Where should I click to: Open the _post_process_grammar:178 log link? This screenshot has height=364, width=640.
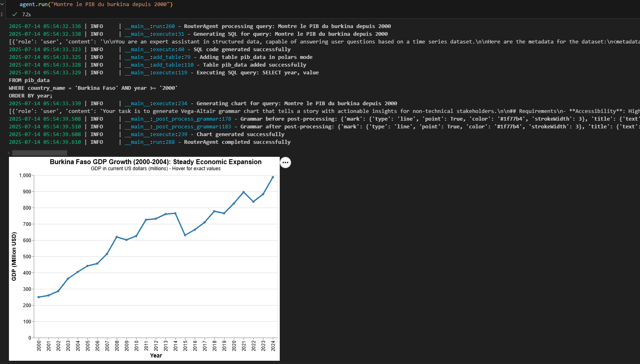(x=178, y=119)
